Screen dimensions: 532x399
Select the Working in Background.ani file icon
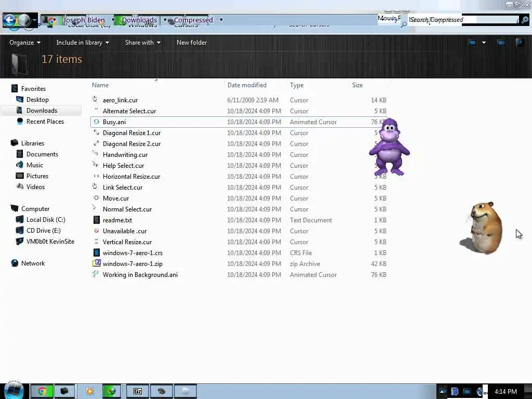(96, 274)
